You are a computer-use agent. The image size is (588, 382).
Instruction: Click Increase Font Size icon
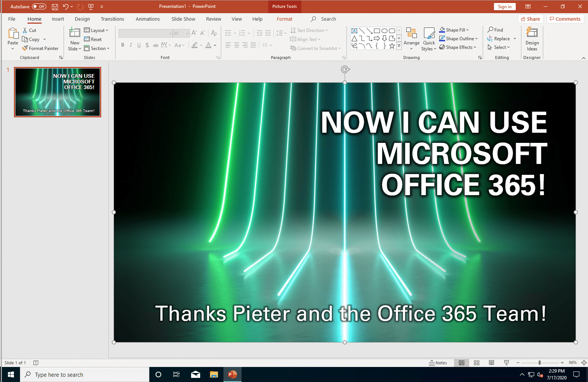click(x=194, y=33)
